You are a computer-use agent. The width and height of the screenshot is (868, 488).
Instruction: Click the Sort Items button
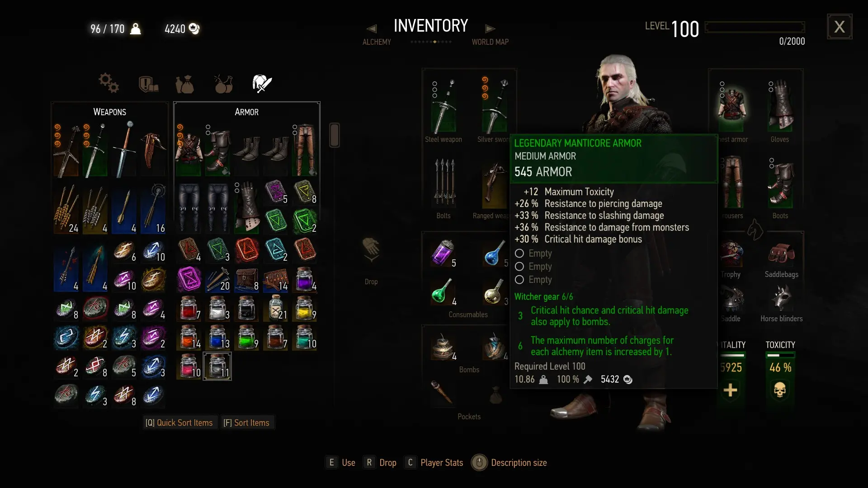[246, 423]
